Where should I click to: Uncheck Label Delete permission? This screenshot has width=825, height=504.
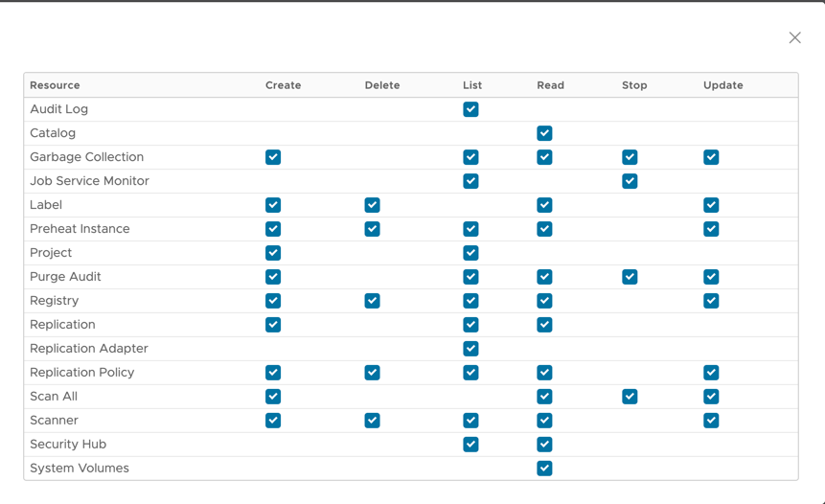(372, 205)
